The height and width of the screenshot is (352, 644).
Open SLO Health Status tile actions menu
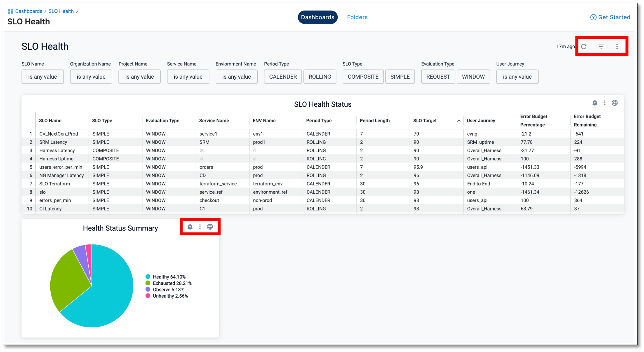[604, 103]
